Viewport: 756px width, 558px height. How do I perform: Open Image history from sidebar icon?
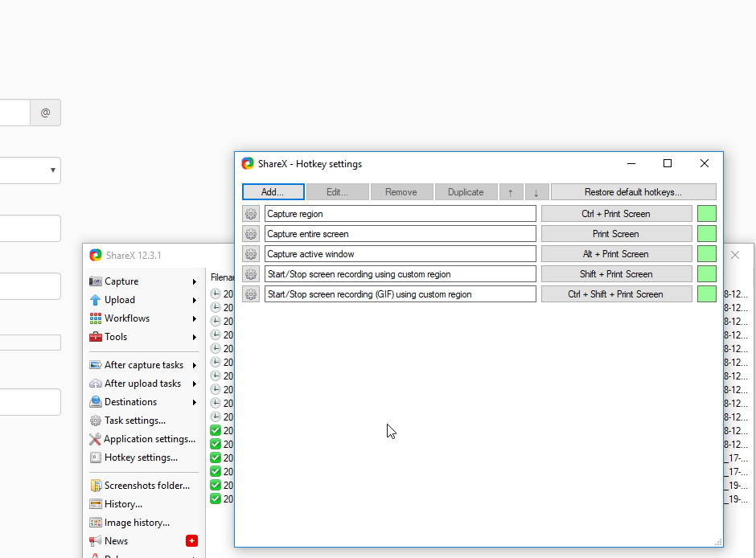tap(96, 523)
